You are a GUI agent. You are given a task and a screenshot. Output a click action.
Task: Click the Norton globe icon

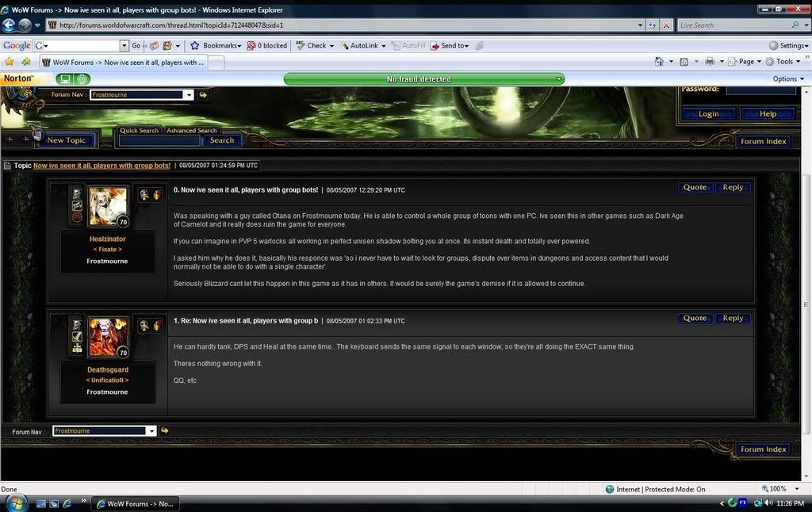click(82, 78)
